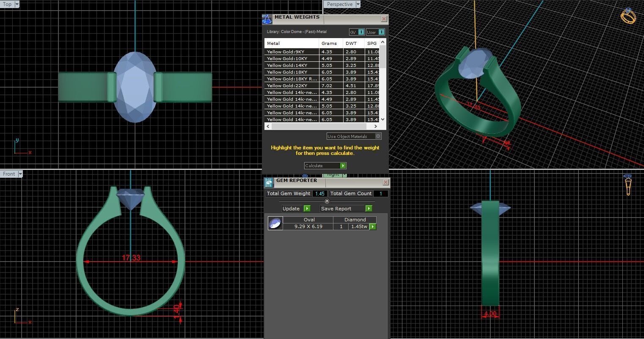Viewport: 644px width, 339px height.
Task: Click the metal list horizontal scrollbar thumb
Action: pos(319,126)
